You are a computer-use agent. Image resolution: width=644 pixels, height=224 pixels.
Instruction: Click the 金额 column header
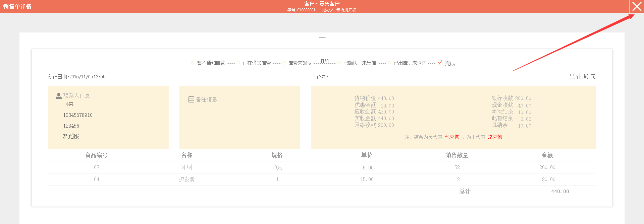[547, 155]
